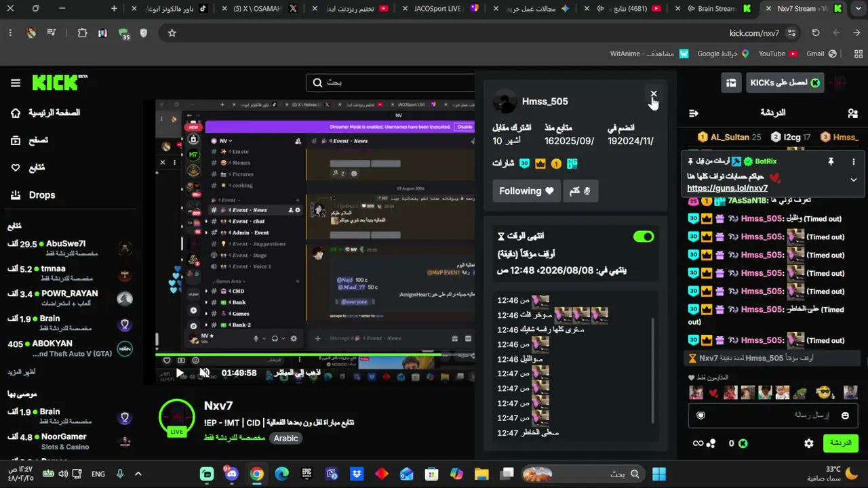Reload the page
868x488 pixels.
(816, 33)
